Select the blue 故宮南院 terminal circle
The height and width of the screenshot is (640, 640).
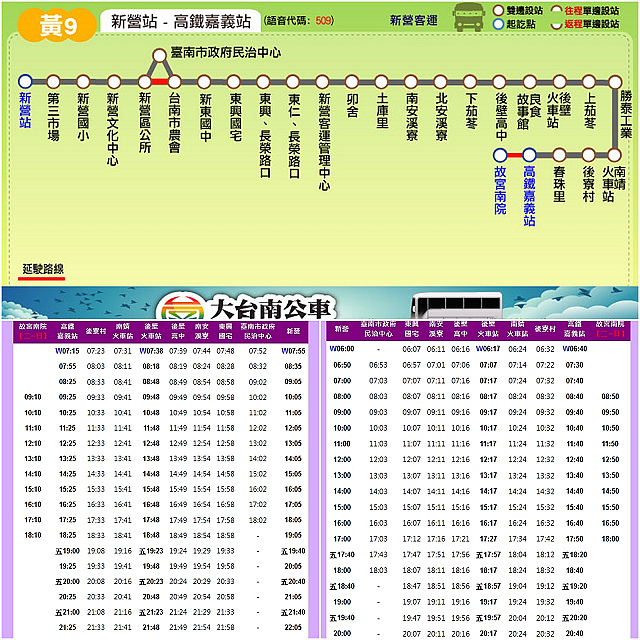(x=500, y=155)
